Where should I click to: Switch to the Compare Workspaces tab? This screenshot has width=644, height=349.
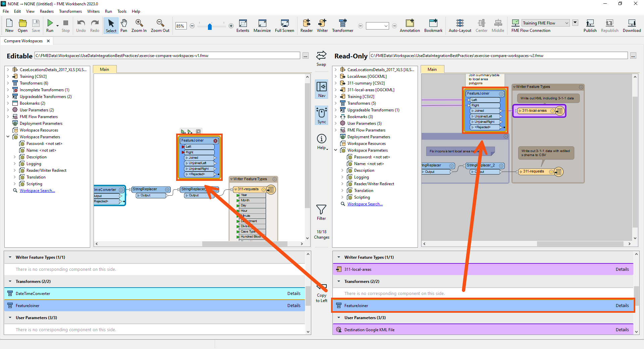[x=23, y=41]
